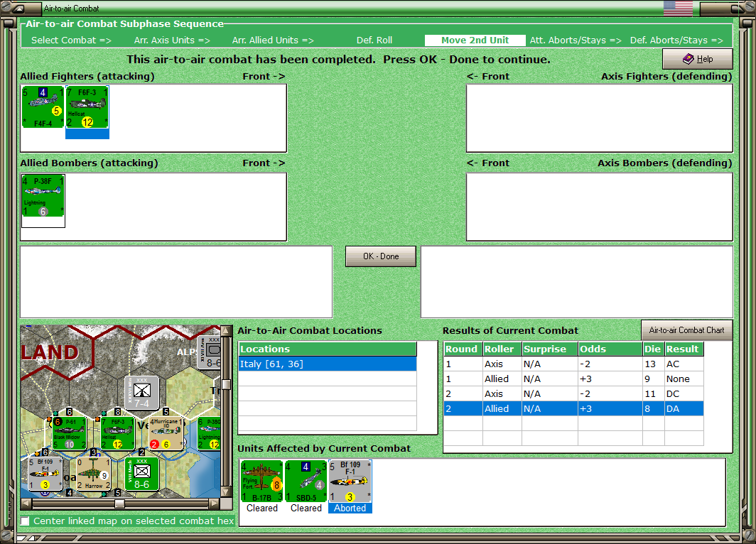The image size is (756, 544).
Task: Click the cleared SBD-5 unit counter
Action: click(x=306, y=482)
